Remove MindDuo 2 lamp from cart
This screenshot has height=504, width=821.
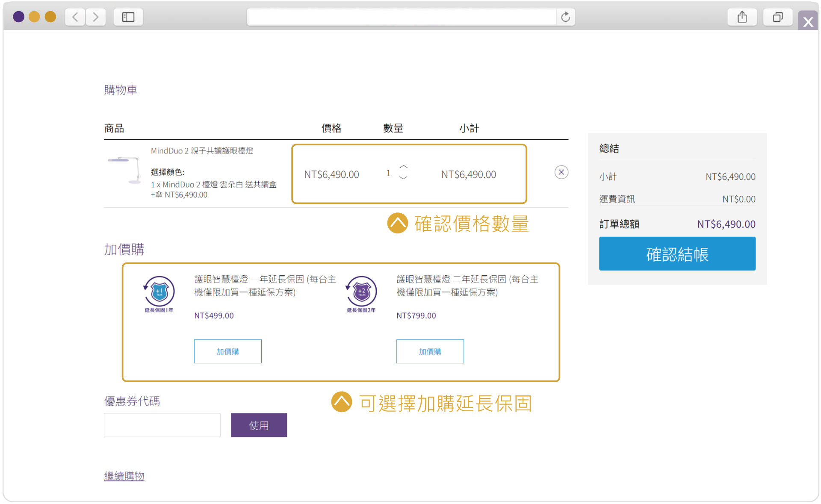coord(561,172)
